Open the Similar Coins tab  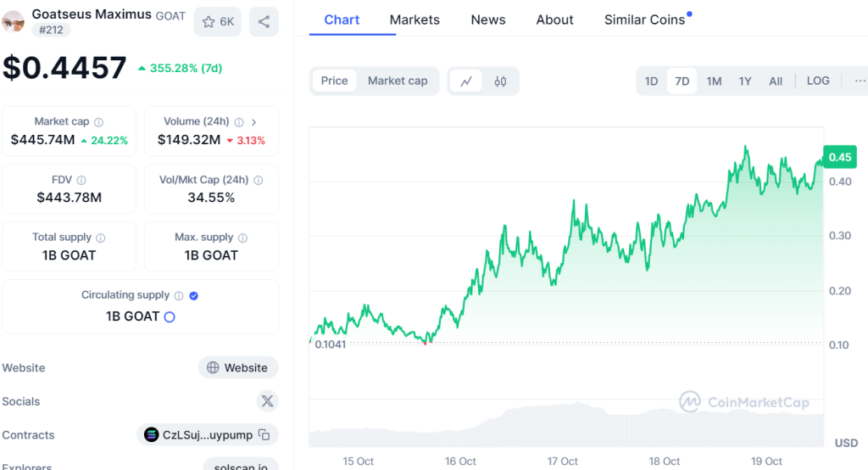[x=645, y=20]
